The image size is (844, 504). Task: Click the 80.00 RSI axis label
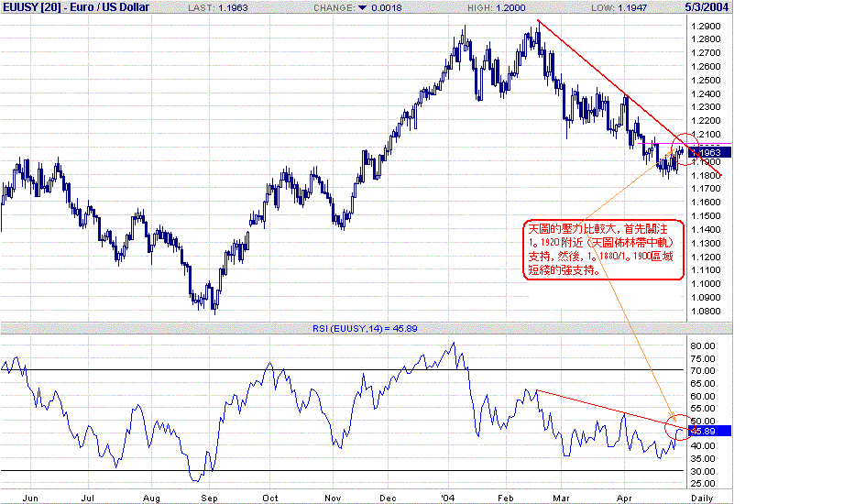click(x=703, y=346)
